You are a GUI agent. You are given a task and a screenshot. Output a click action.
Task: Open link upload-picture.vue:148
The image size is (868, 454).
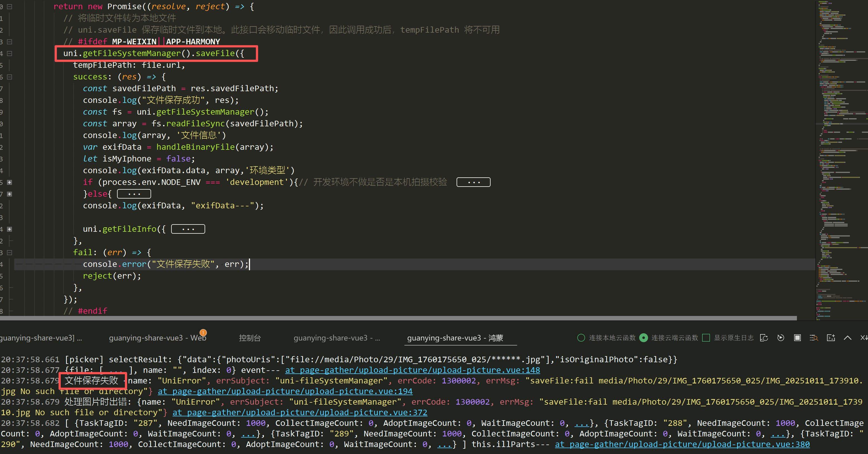(413, 370)
